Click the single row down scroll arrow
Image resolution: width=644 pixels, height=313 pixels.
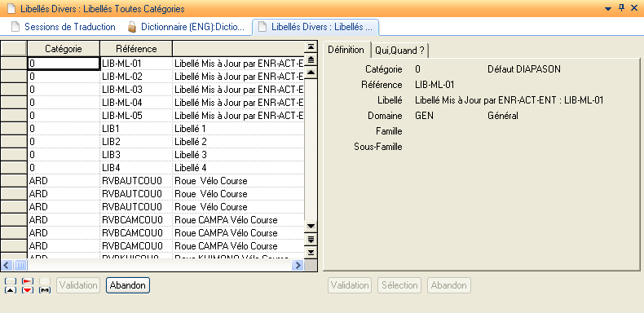pyautogui.click(x=311, y=227)
